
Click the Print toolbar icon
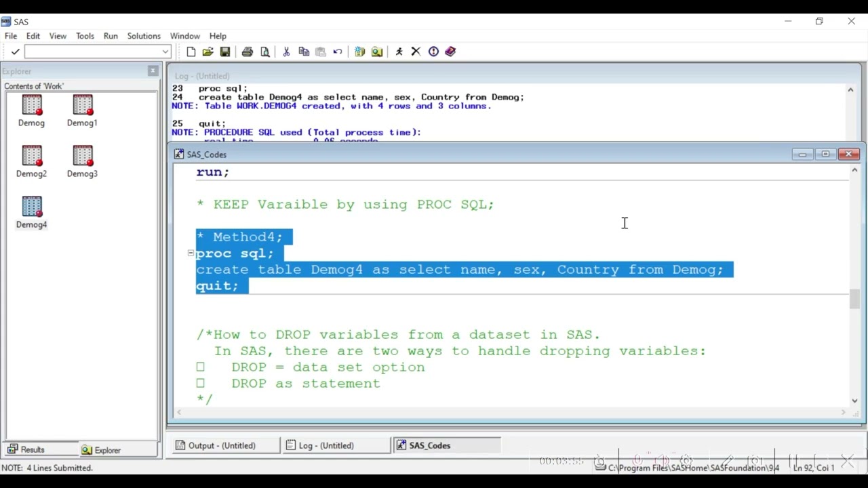[x=248, y=52]
